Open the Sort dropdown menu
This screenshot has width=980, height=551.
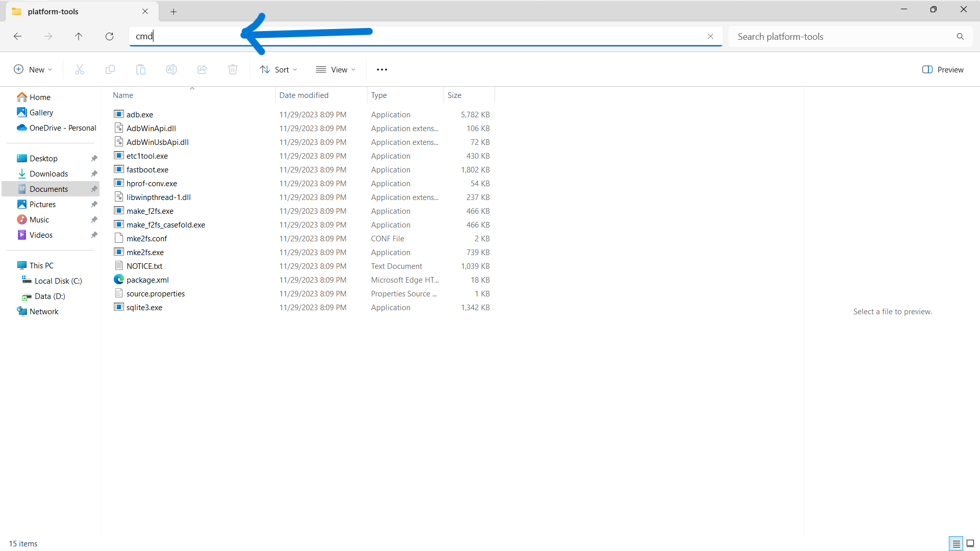[x=278, y=69]
